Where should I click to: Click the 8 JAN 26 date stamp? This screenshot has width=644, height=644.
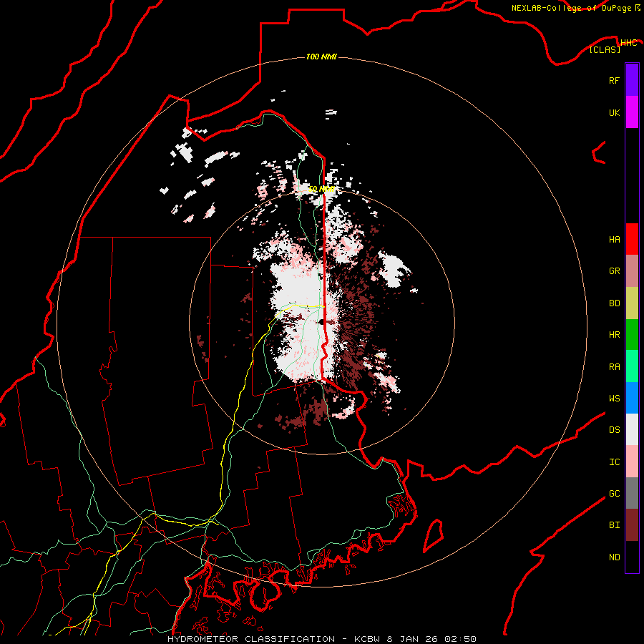(x=414, y=639)
